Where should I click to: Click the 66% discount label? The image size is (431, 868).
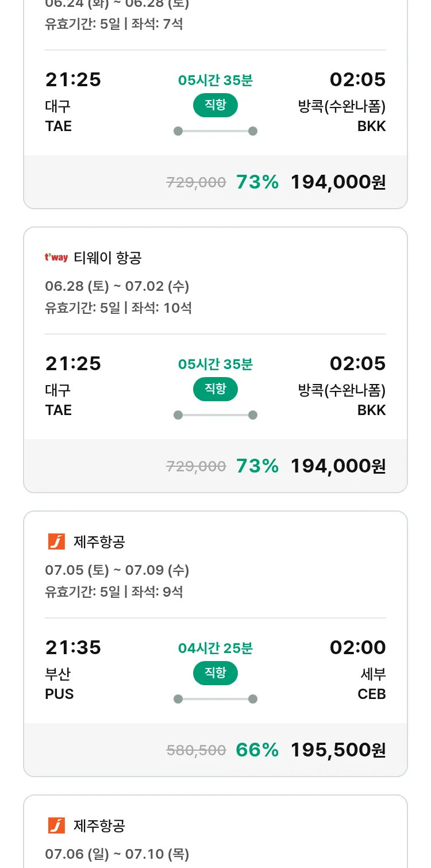click(257, 750)
